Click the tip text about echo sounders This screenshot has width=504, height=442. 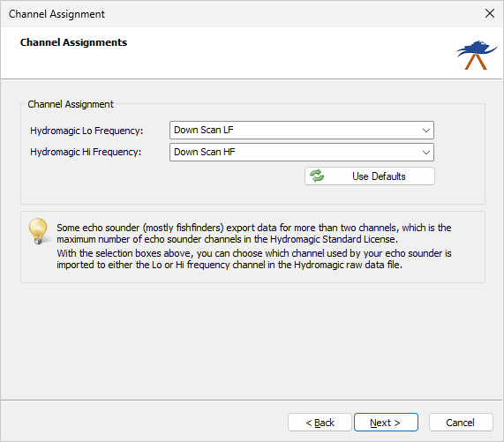click(x=254, y=233)
